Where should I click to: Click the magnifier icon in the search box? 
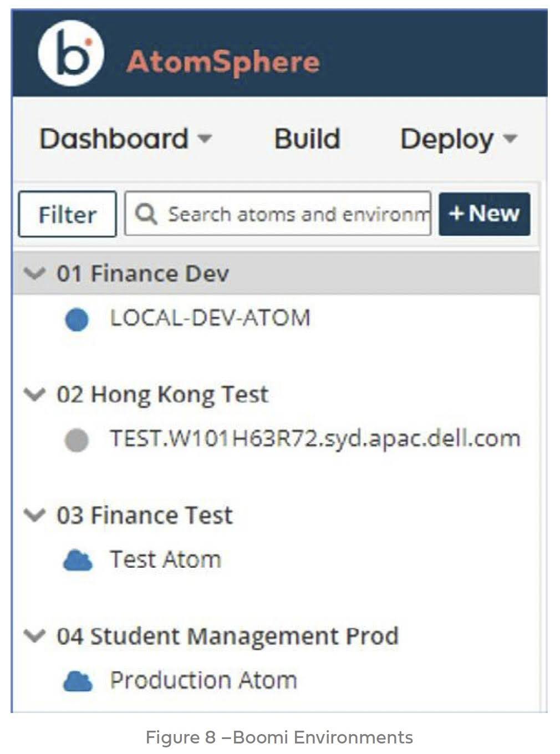tap(146, 214)
